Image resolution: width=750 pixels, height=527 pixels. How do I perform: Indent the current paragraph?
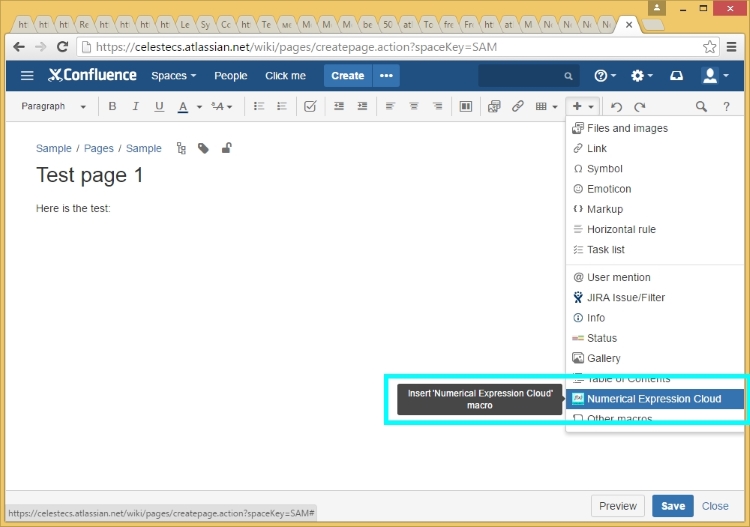tap(362, 106)
